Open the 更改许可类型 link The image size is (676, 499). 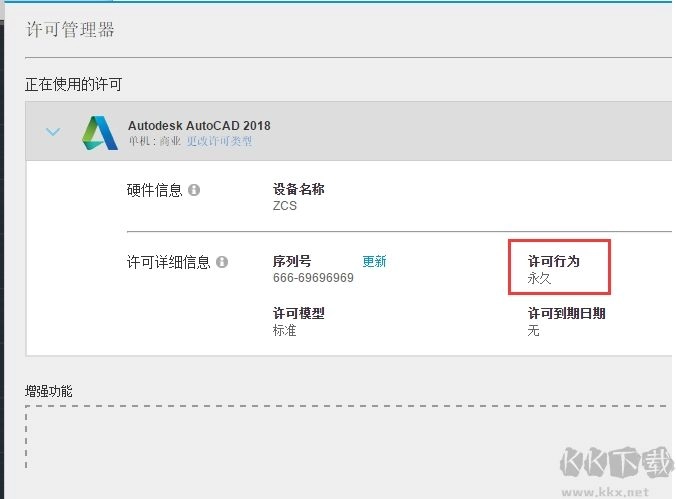[219, 141]
